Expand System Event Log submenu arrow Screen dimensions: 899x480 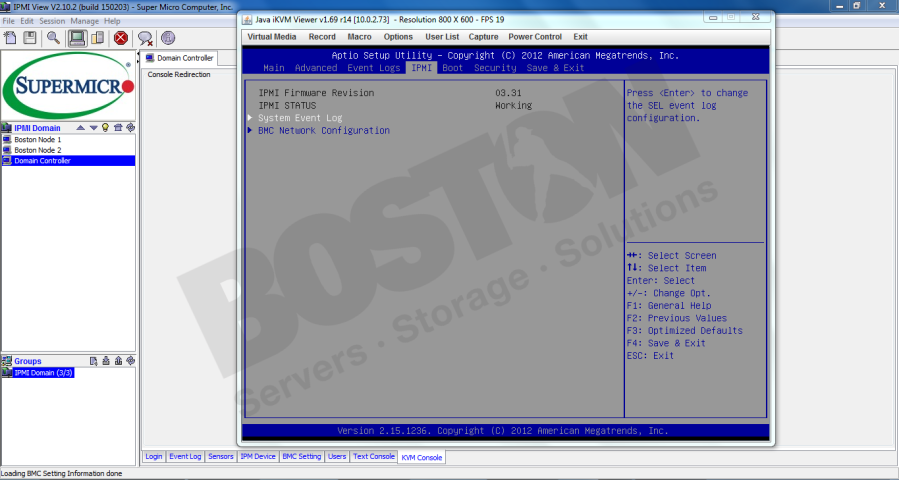[x=250, y=118]
